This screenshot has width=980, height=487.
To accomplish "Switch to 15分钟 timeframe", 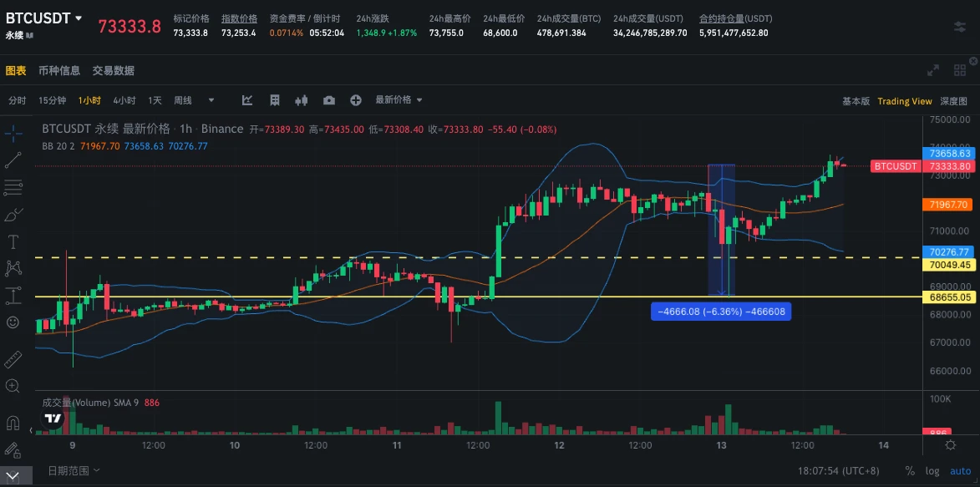I will 52,100.
